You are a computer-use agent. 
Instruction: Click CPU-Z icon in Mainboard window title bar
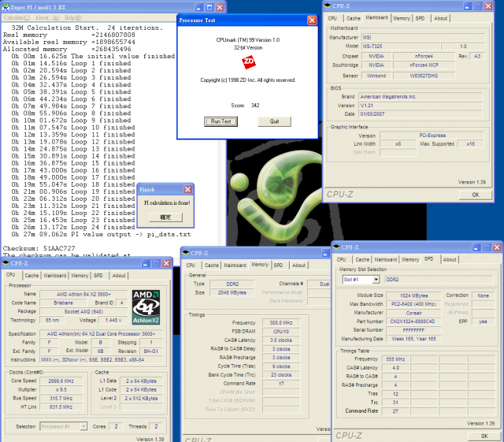click(328, 6)
